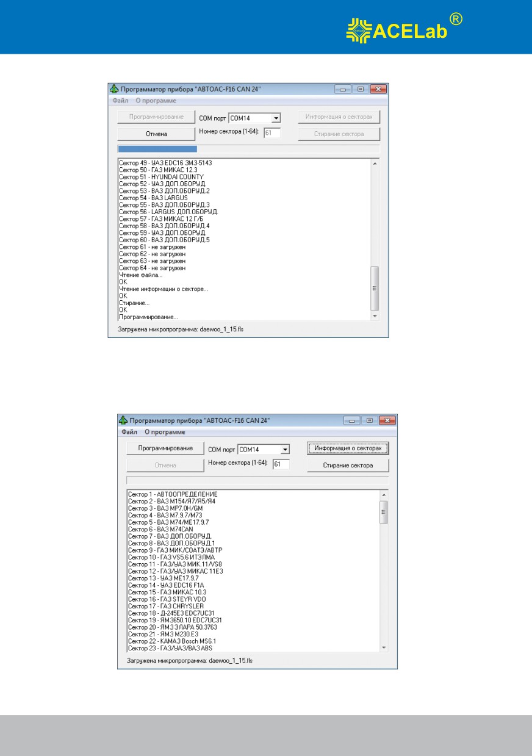Screen dimensions: 532x756
Task: Click greyed Отмена button in lower window
Action: pyautogui.click(x=165, y=465)
